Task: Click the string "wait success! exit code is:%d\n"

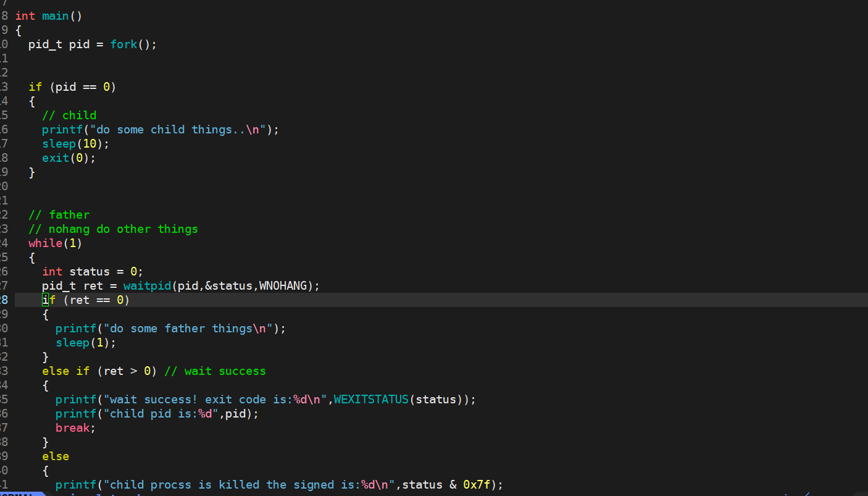Action: (215, 400)
